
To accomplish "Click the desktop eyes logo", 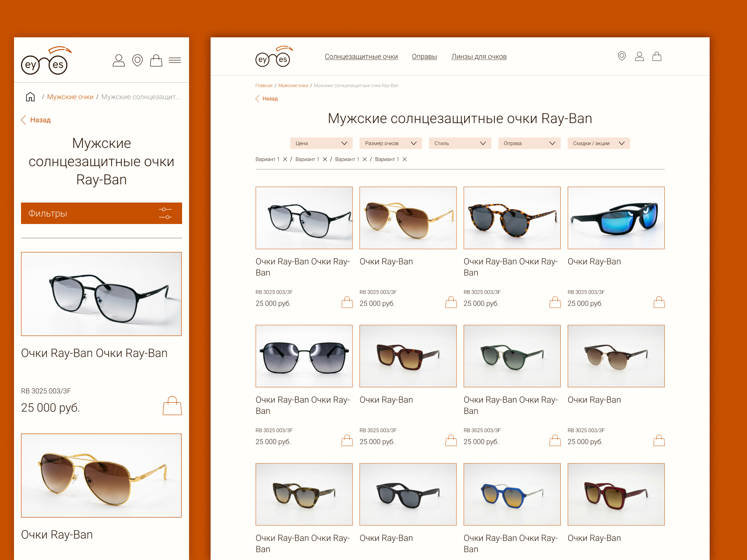I will pos(274,56).
